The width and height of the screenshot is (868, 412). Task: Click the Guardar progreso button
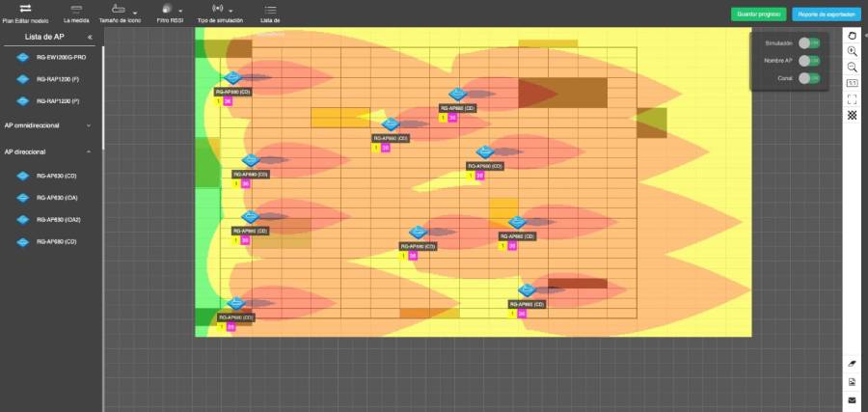(758, 14)
